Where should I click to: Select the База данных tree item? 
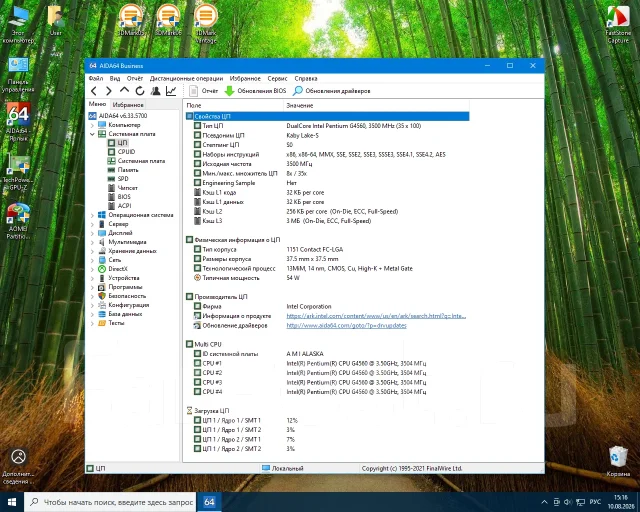[x=120, y=314]
